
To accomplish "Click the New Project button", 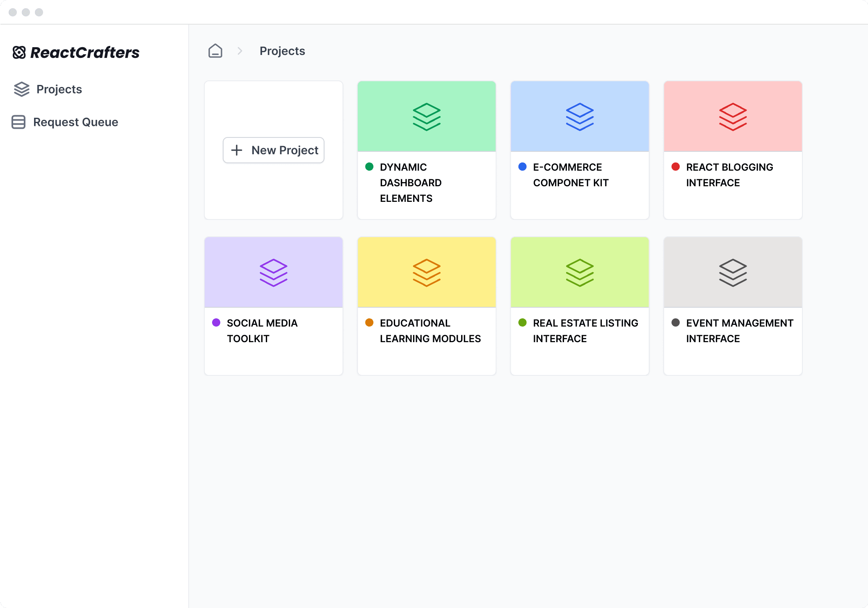I will coord(274,150).
